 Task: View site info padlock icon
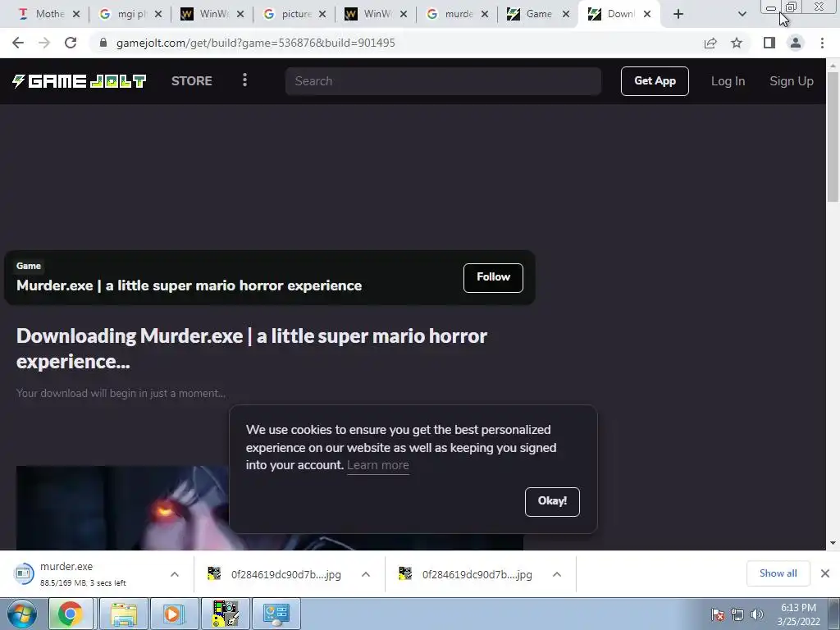click(103, 43)
